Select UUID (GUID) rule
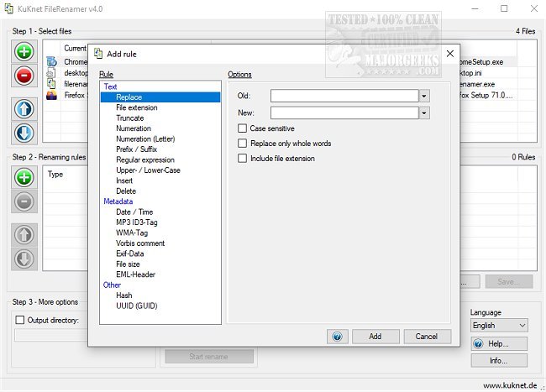 136,306
